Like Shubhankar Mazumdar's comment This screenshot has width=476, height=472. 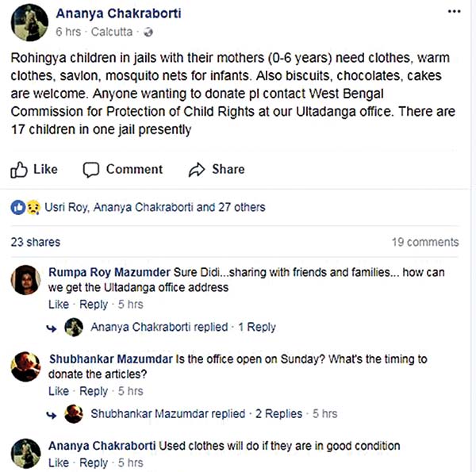point(58,391)
